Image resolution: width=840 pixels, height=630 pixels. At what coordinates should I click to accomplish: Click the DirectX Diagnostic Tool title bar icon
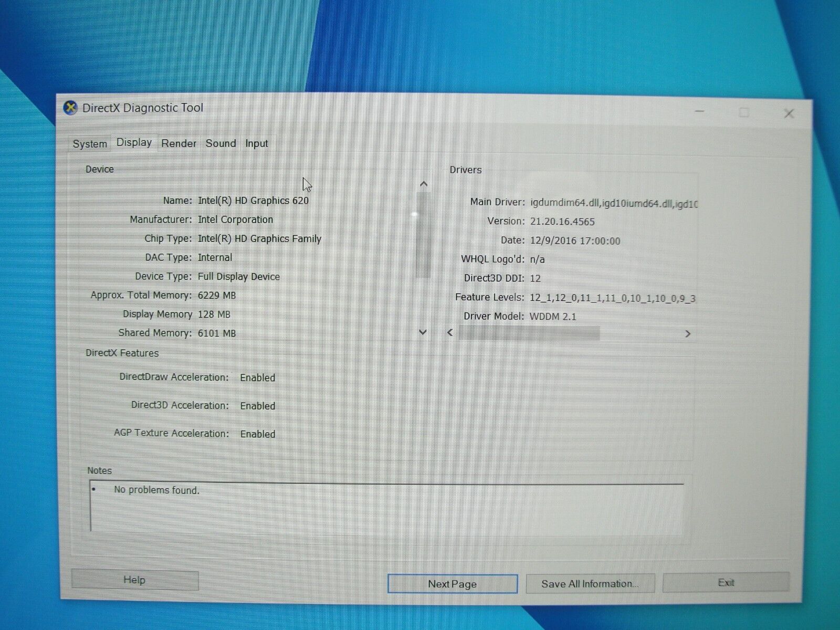click(x=69, y=108)
